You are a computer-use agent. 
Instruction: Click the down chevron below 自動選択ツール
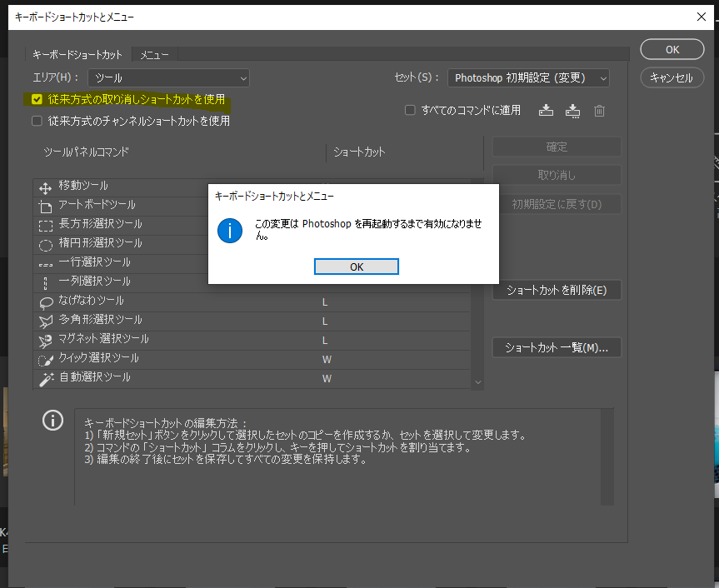477,381
